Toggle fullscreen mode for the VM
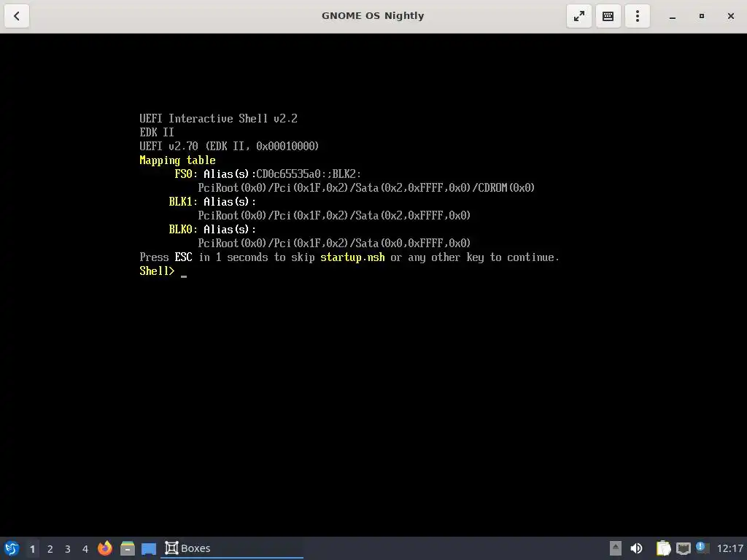This screenshot has width=747, height=560. pos(578,16)
